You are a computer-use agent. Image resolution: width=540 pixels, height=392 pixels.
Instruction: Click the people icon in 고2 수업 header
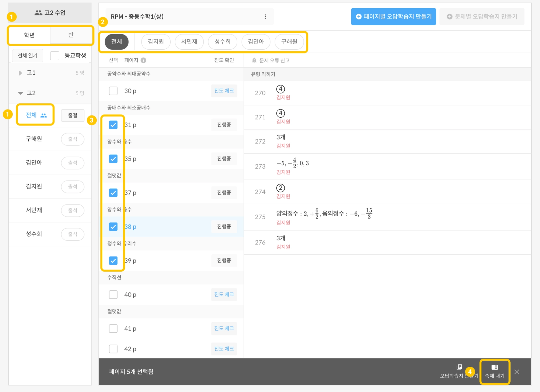click(x=38, y=13)
